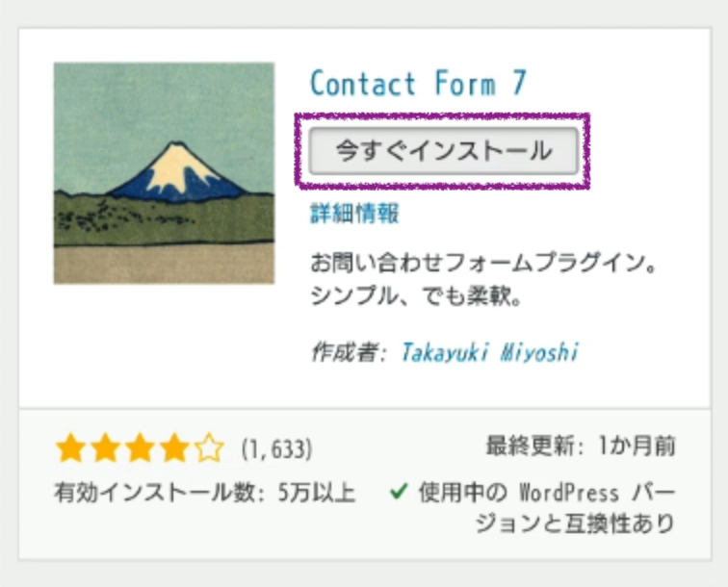Image resolution: width=728 pixels, height=587 pixels.
Task: Click the second filled rating star
Action: (x=105, y=448)
